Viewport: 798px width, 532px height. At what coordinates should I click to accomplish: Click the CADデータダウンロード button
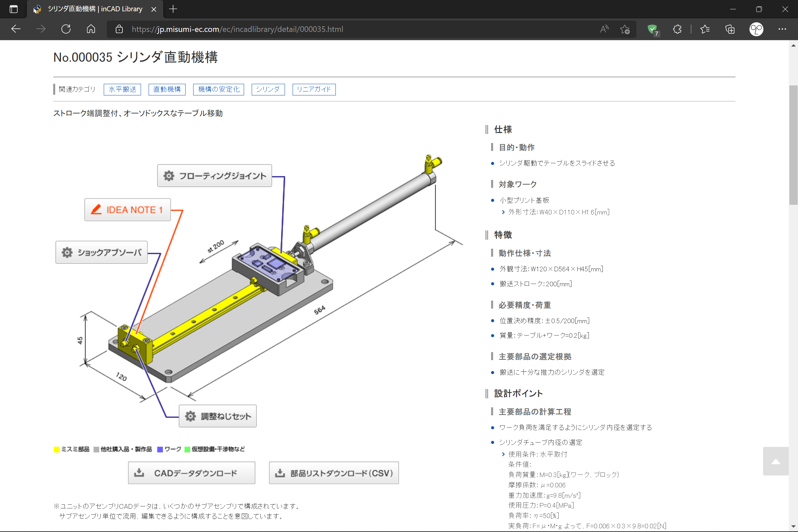tap(192, 472)
